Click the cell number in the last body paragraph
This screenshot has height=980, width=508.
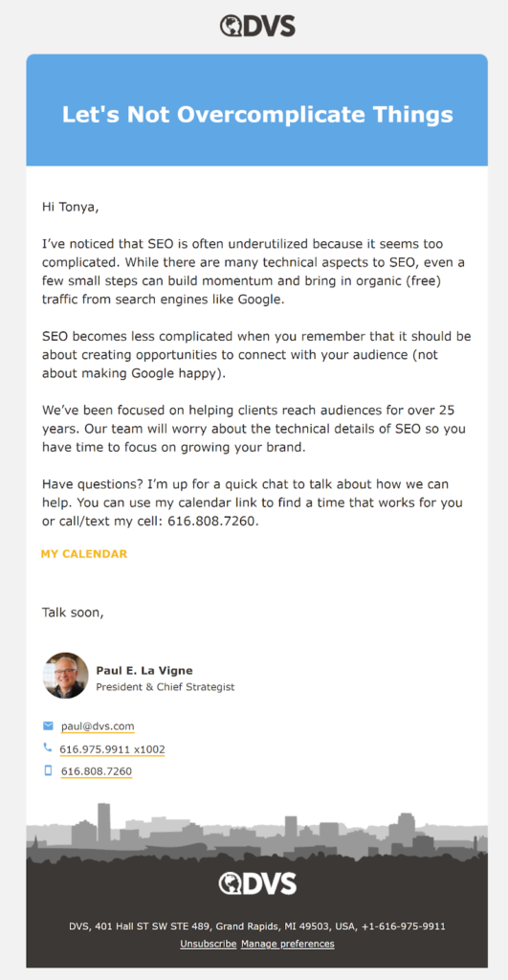point(212,521)
